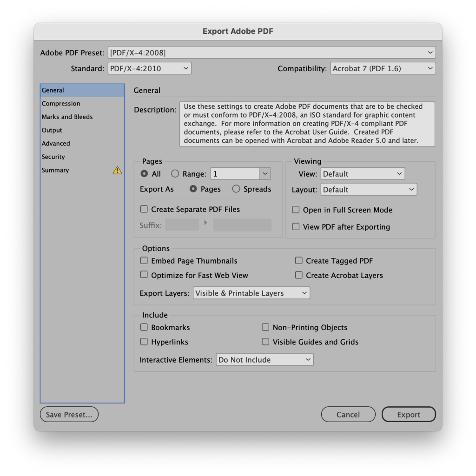The height and width of the screenshot is (476, 476).
Task: Enable Optimize for Fast Web View
Action: pyautogui.click(x=144, y=275)
